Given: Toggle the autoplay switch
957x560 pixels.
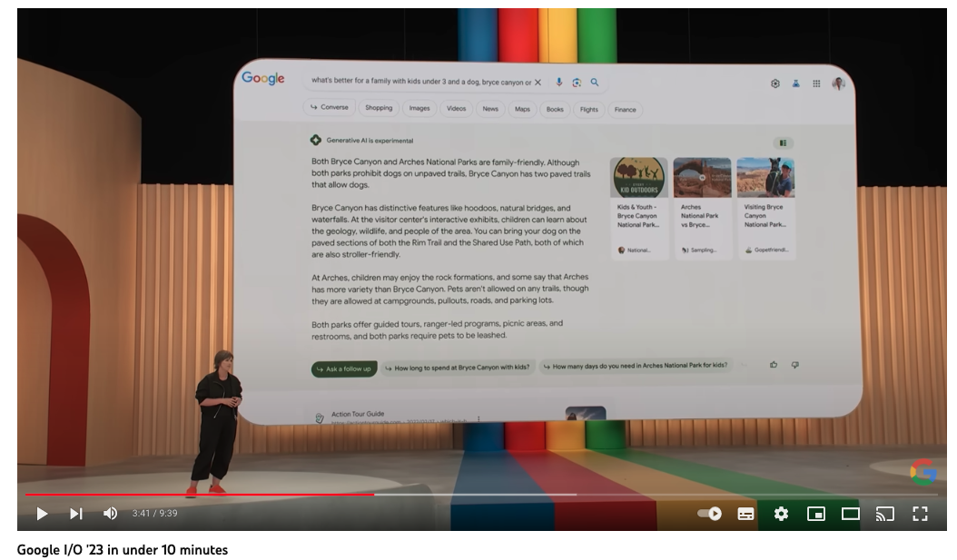Looking at the screenshot, I should pyautogui.click(x=710, y=514).
